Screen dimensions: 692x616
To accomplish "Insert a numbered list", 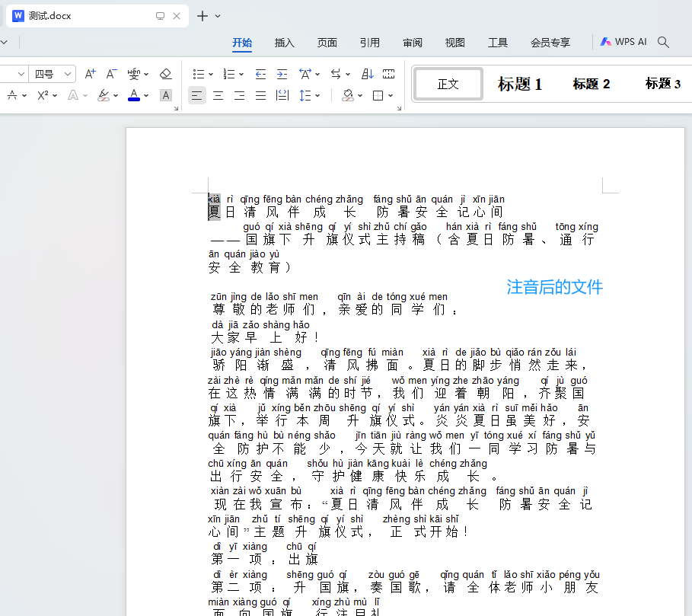I will pyautogui.click(x=229, y=74).
